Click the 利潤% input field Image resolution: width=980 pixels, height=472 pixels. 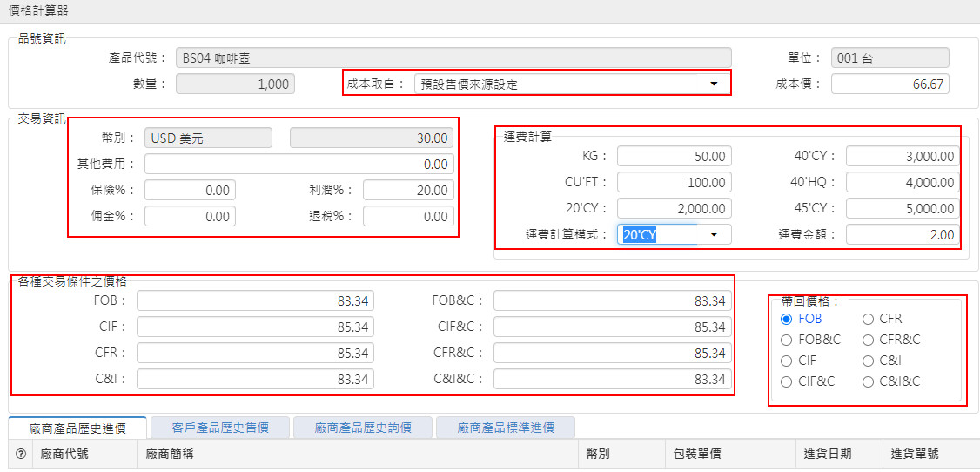tap(407, 191)
